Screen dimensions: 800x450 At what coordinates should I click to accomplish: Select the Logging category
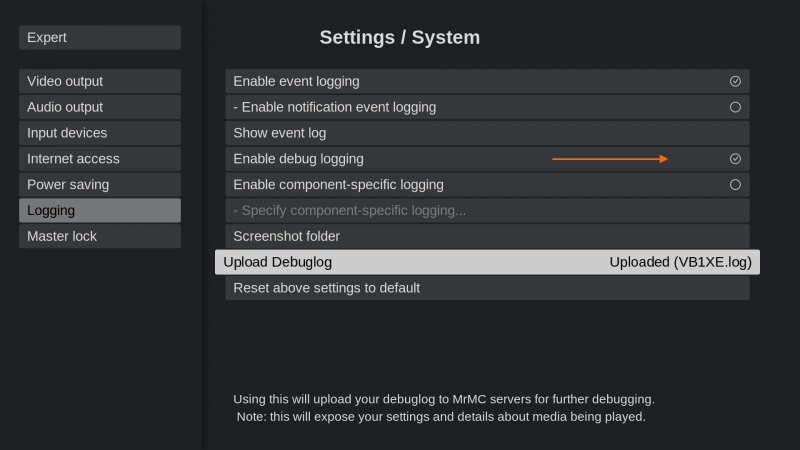click(x=100, y=211)
